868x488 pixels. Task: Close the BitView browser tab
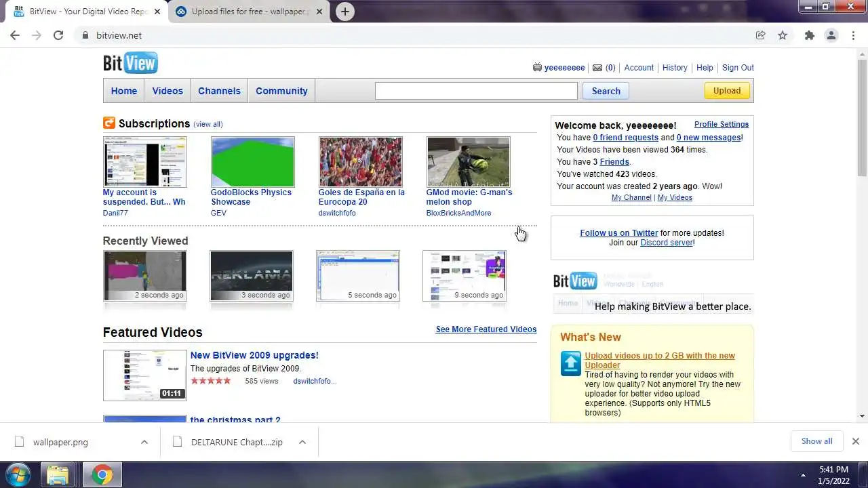157,12
